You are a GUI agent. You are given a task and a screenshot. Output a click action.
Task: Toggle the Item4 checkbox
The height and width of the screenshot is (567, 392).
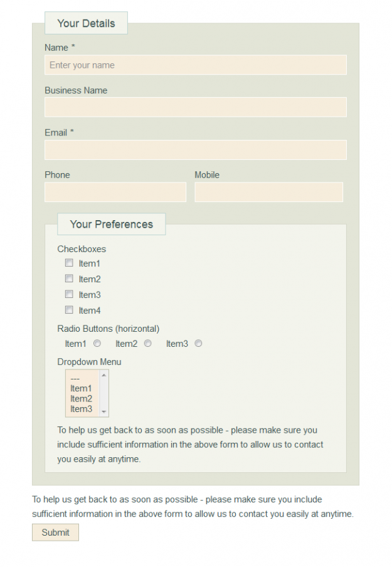point(70,310)
